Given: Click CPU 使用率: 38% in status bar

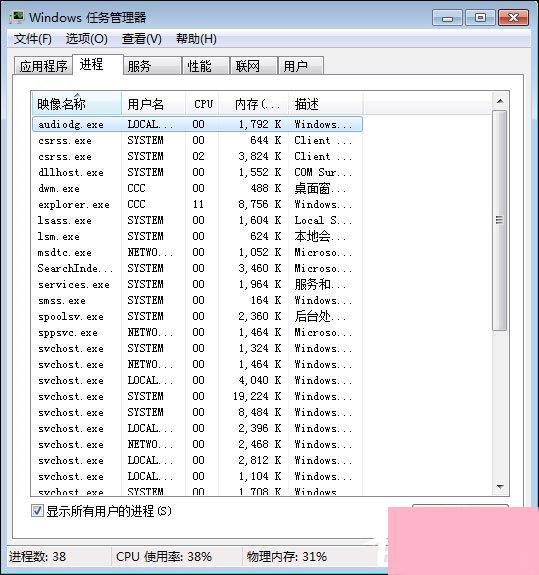Looking at the screenshot, I should (x=164, y=557).
